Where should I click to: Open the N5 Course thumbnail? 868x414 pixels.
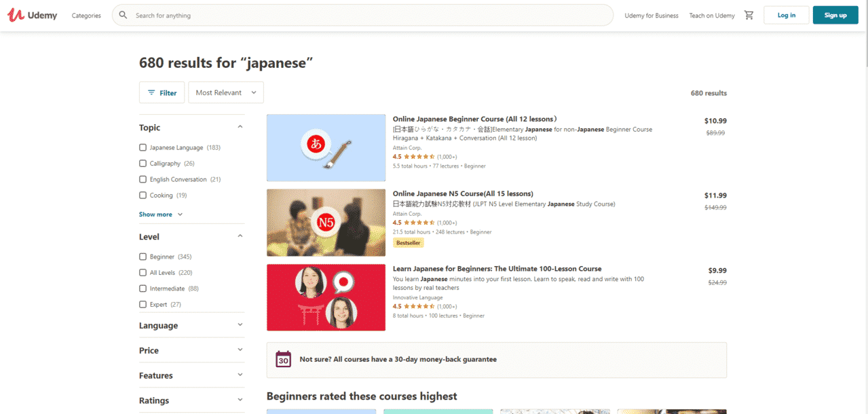(x=326, y=223)
